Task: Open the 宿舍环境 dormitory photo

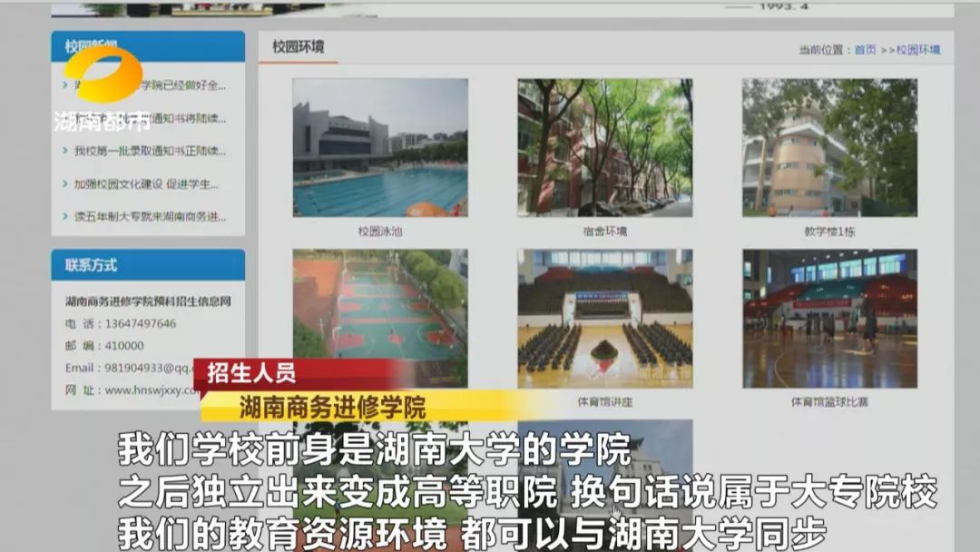Action: pyautogui.click(x=605, y=148)
